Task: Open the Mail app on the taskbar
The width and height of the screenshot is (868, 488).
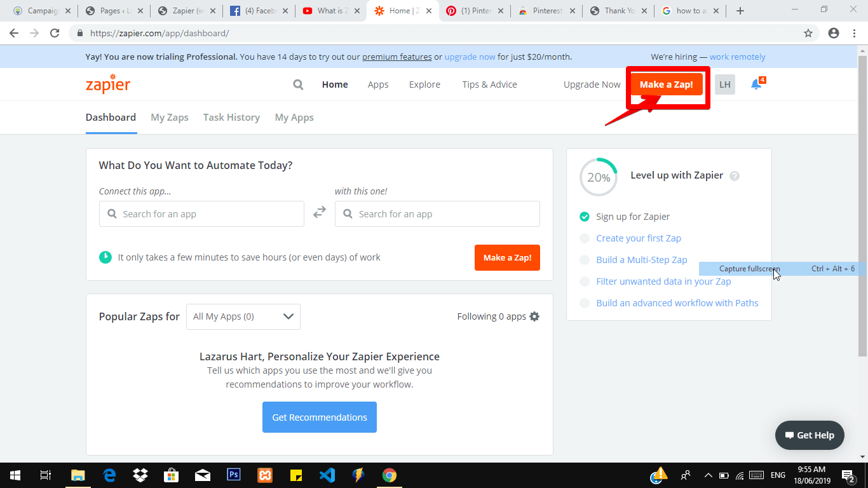Action: (x=203, y=475)
